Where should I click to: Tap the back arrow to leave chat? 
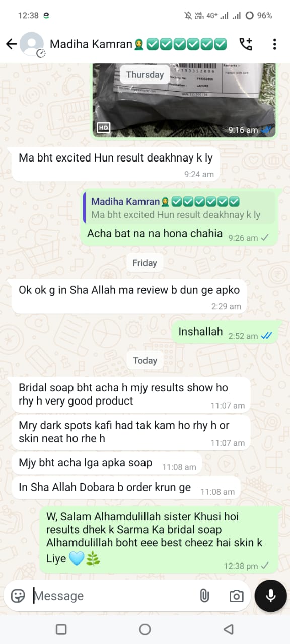(11, 44)
